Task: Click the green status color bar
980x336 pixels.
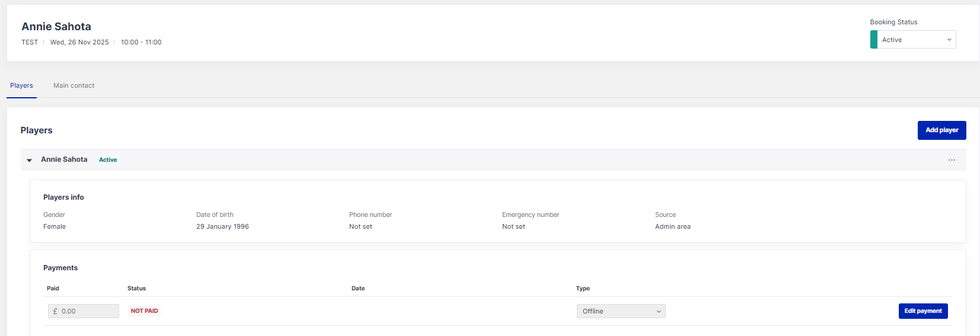Action: coord(873,40)
